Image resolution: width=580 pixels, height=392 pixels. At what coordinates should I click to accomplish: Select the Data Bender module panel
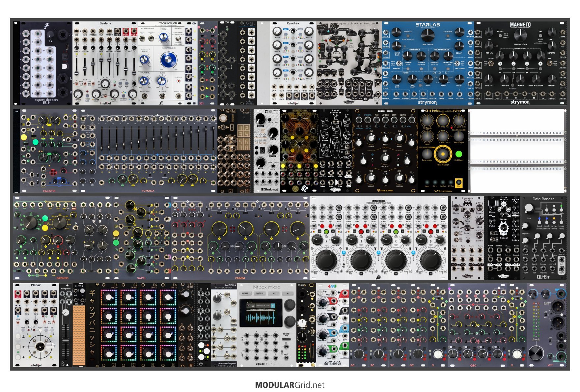(543, 238)
